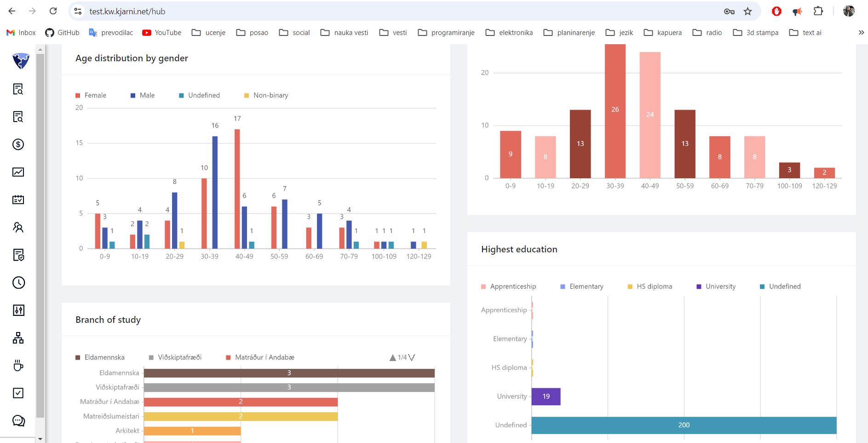868x443 pixels.
Task: Open the jezik bookmark folder
Action: (619, 32)
